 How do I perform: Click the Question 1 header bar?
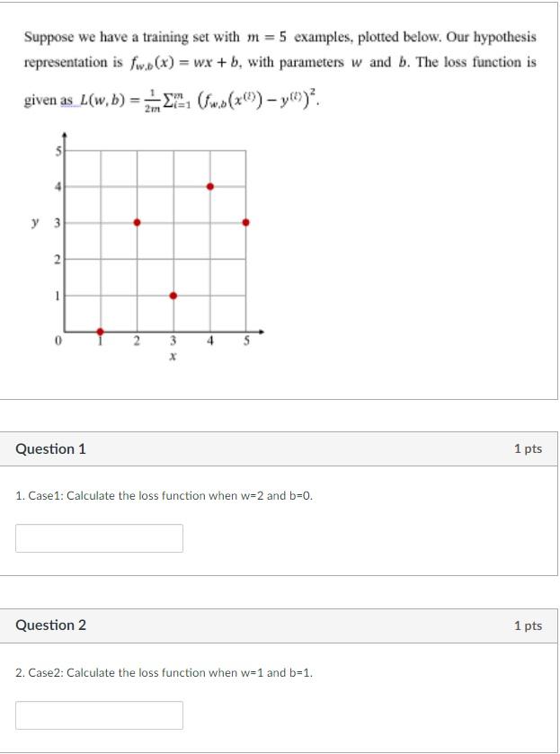pyautogui.click(x=280, y=447)
